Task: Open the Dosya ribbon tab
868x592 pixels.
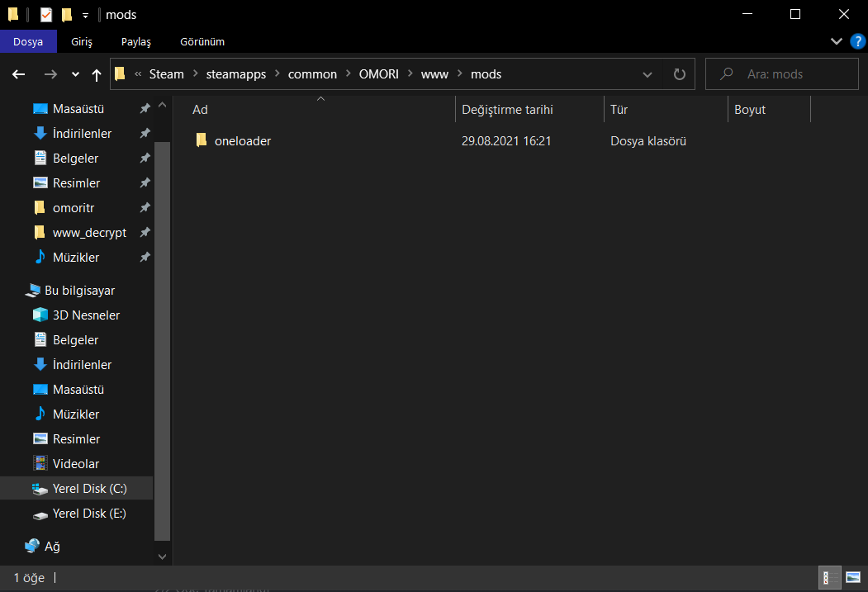Action: [28, 42]
